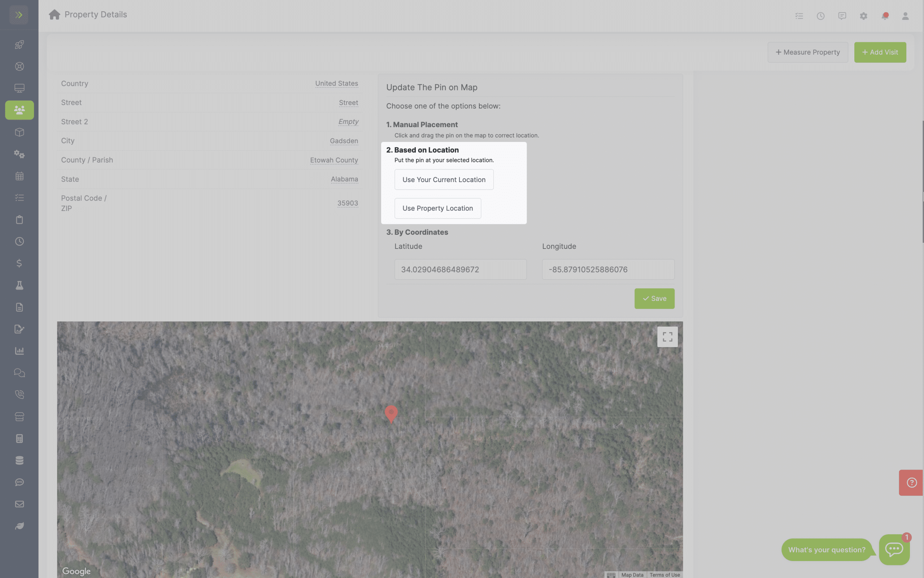The width and height of the screenshot is (924, 578).
Task: Open the map keyboard shortcuts icon
Action: pyautogui.click(x=611, y=574)
